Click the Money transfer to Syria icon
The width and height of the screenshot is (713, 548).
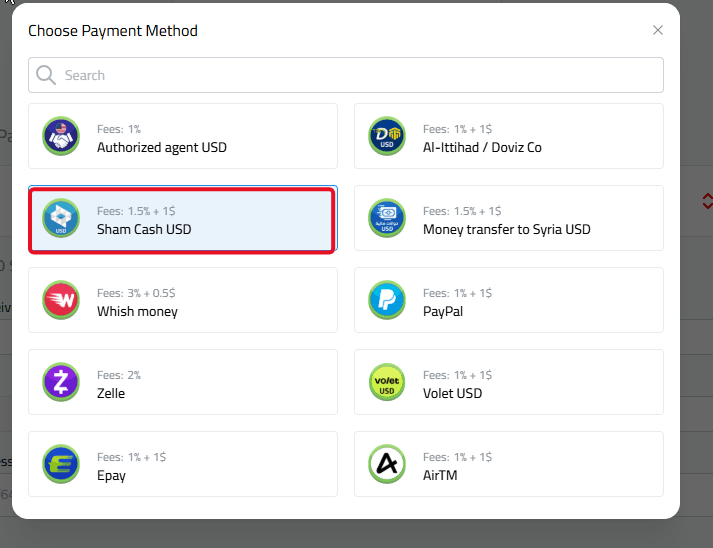pos(387,218)
